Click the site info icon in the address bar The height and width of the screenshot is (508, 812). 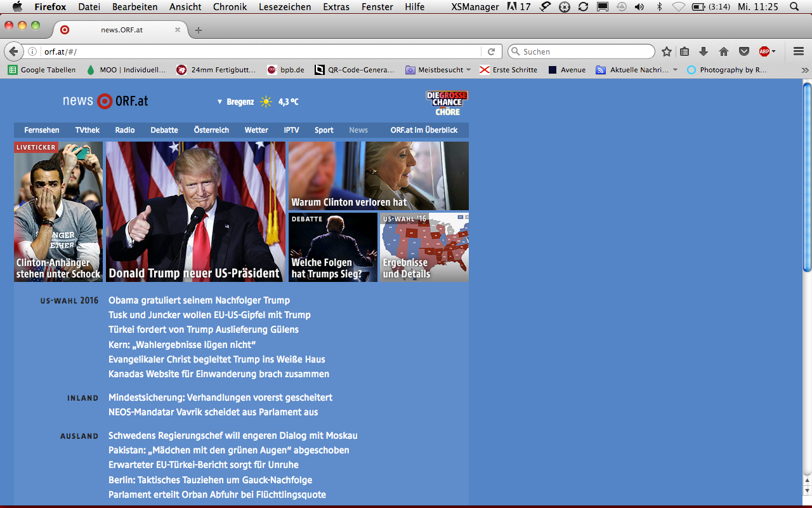tap(33, 51)
